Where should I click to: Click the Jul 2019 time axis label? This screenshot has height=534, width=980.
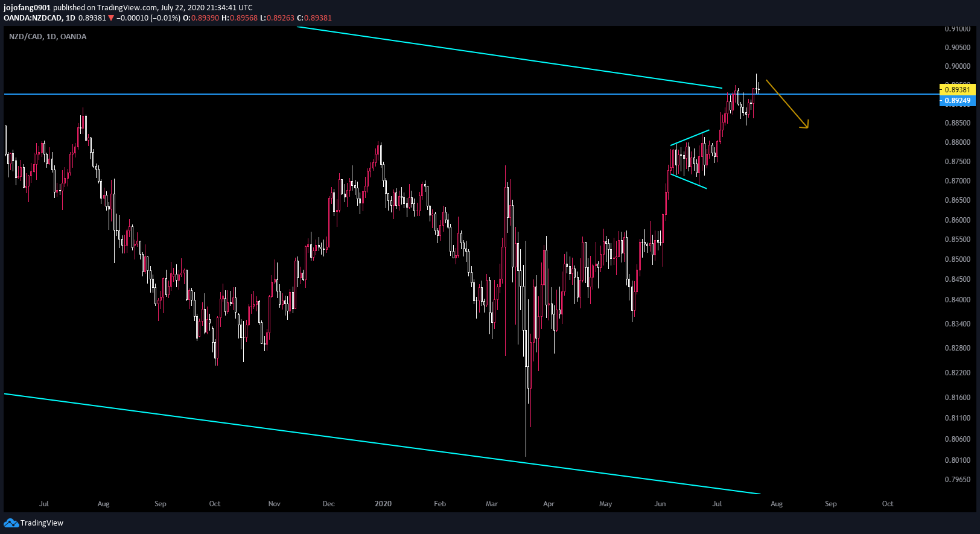coord(44,504)
